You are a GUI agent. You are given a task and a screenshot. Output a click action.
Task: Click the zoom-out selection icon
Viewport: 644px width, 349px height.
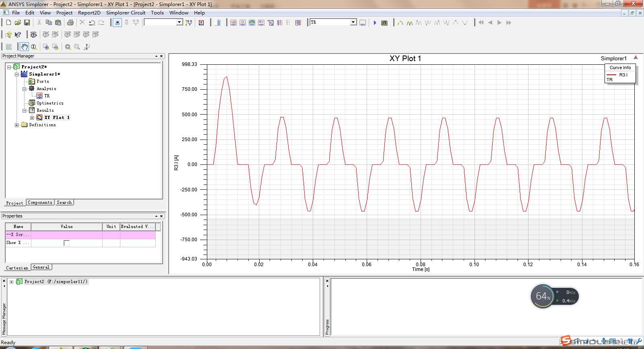[x=55, y=47]
